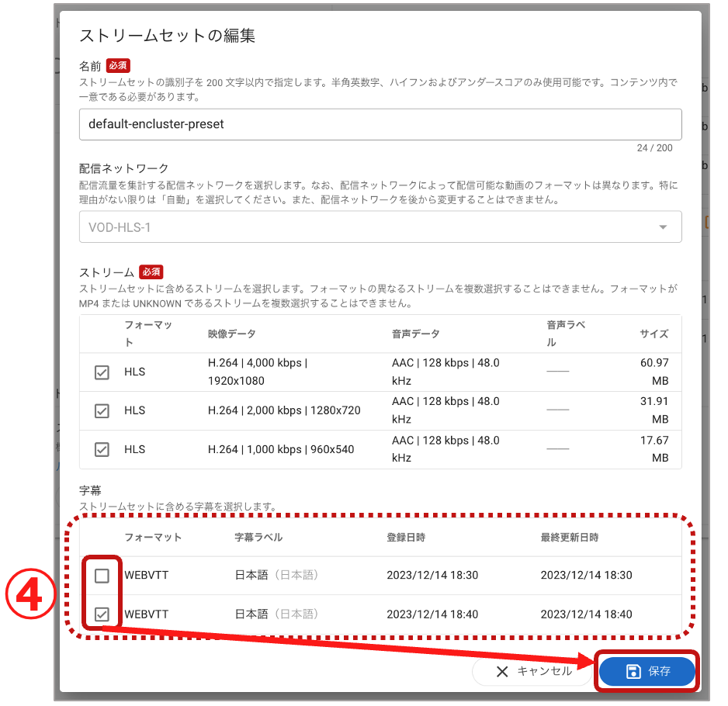Click the キャンセル cancel button
This screenshot has height=706, width=728.
coord(534,671)
